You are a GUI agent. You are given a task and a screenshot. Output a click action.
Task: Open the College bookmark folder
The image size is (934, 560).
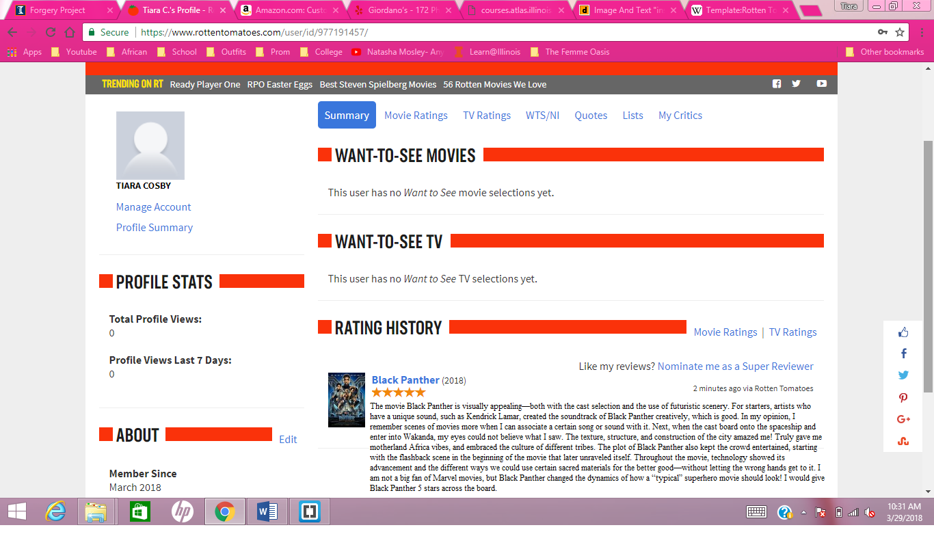click(x=321, y=52)
